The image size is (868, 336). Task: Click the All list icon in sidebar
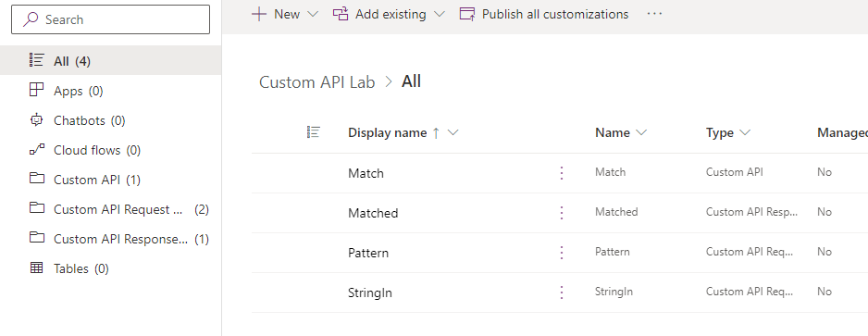point(36,60)
